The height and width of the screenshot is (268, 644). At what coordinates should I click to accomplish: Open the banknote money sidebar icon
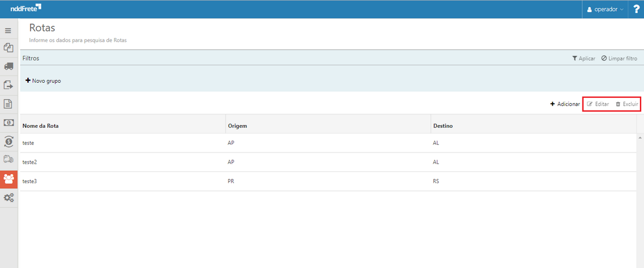(8, 122)
